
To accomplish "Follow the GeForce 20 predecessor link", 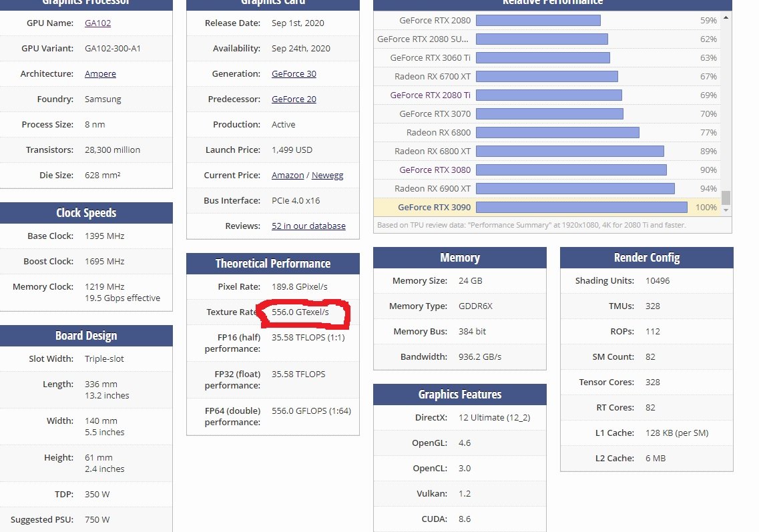I will 294,99.
